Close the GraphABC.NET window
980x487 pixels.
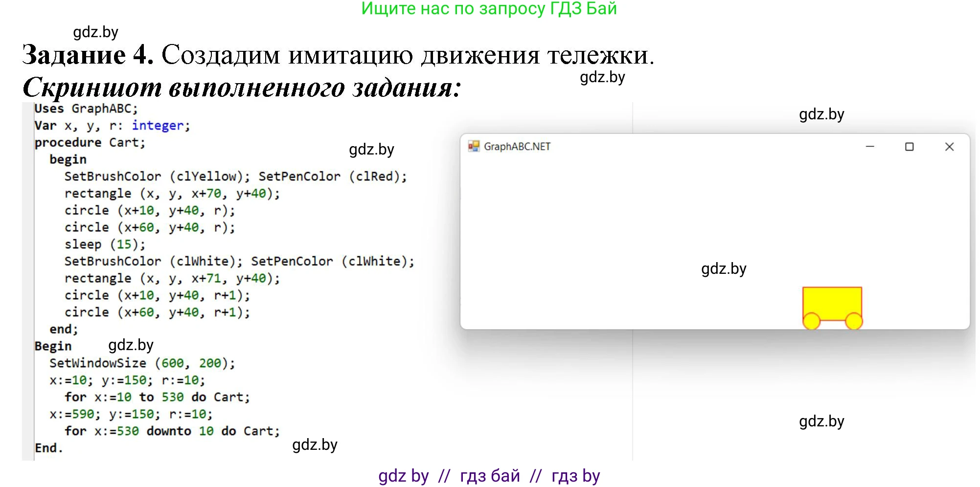coord(949,147)
